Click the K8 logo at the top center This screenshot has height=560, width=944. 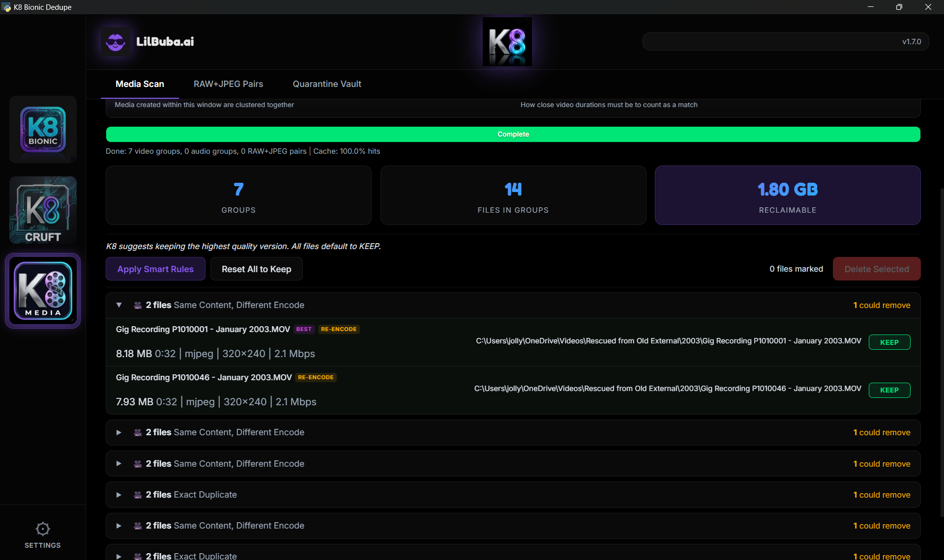point(507,41)
